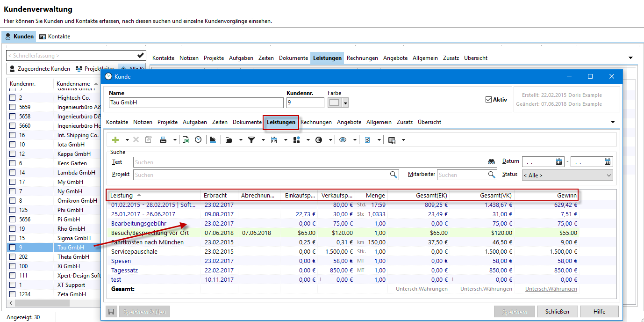
Task: Open the Kontakte tab at top left
Action: pyautogui.click(x=55, y=37)
